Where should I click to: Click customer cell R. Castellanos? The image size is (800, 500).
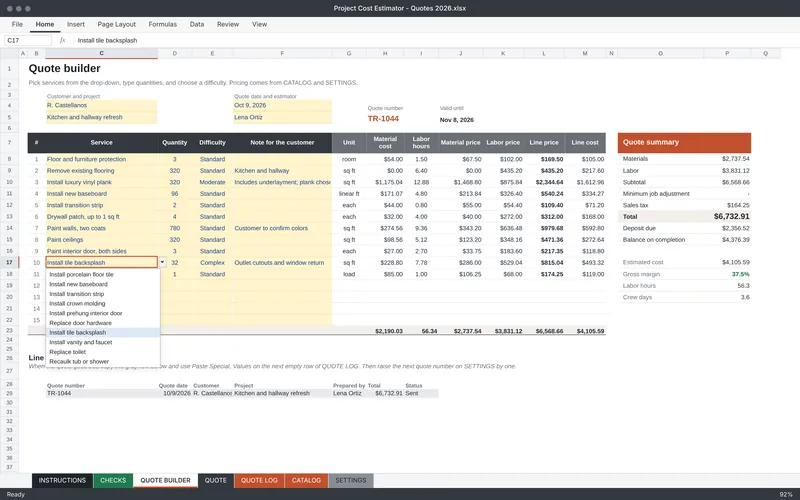102,105
